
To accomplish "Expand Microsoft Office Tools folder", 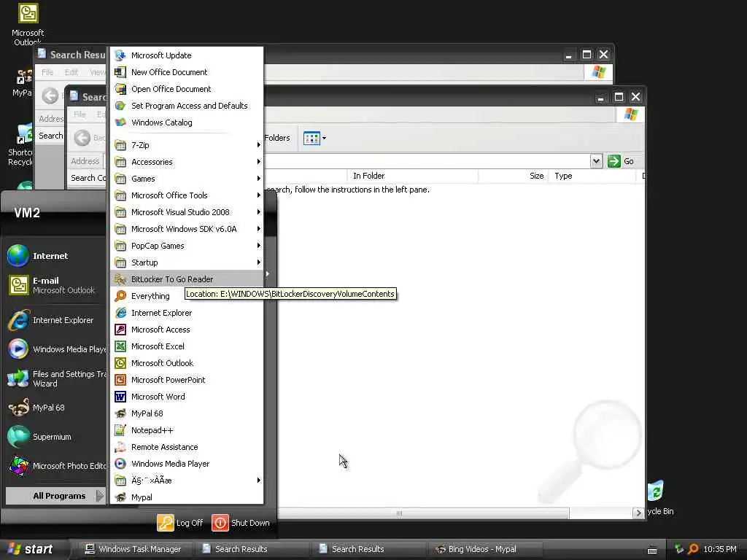I will [187, 195].
